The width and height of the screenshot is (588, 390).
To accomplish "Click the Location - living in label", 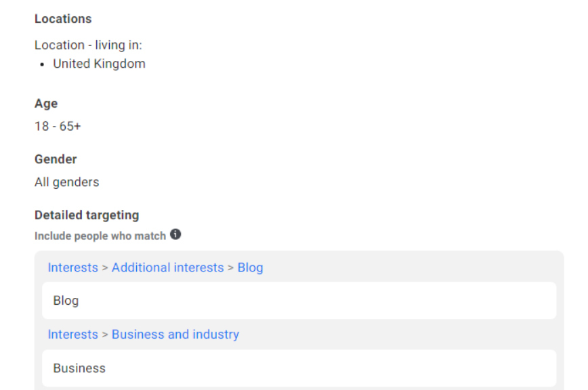I will tap(88, 45).
